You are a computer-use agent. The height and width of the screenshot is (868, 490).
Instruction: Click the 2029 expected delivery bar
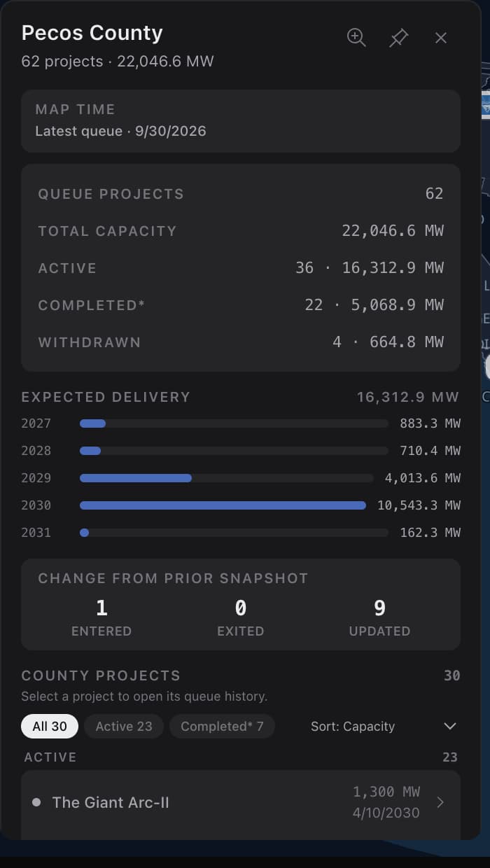pos(136,478)
